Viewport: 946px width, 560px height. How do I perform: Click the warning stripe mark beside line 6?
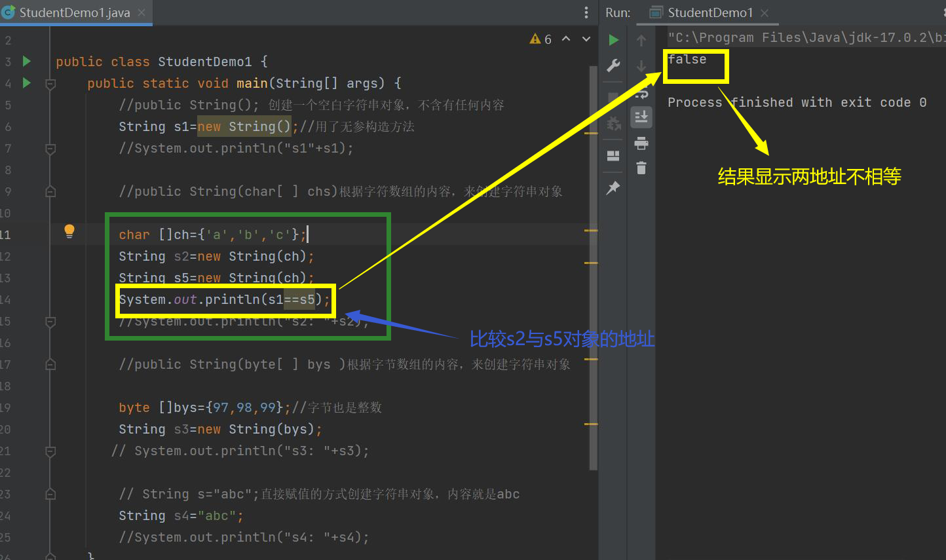coord(591,134)
